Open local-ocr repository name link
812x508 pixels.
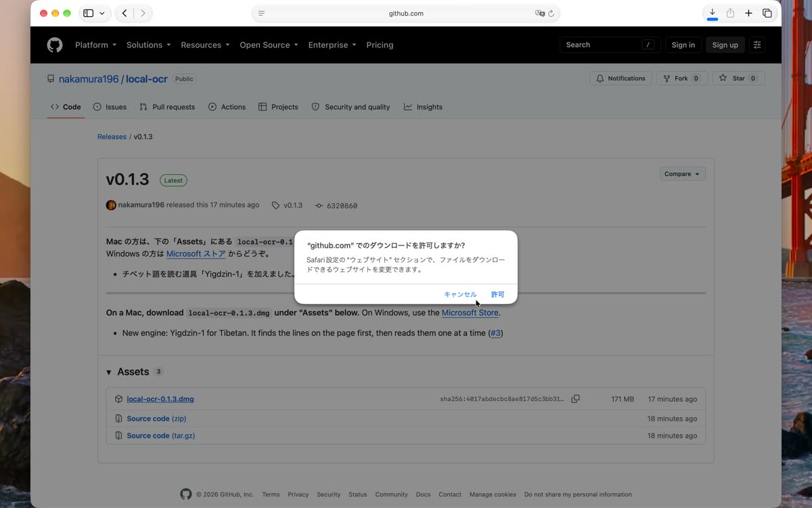pos(147,79)
